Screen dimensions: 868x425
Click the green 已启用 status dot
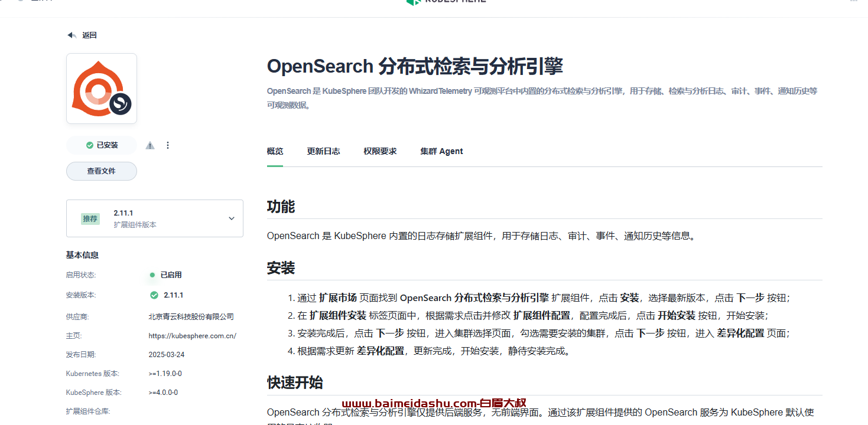pyautogui.click(x=152, y=275)
